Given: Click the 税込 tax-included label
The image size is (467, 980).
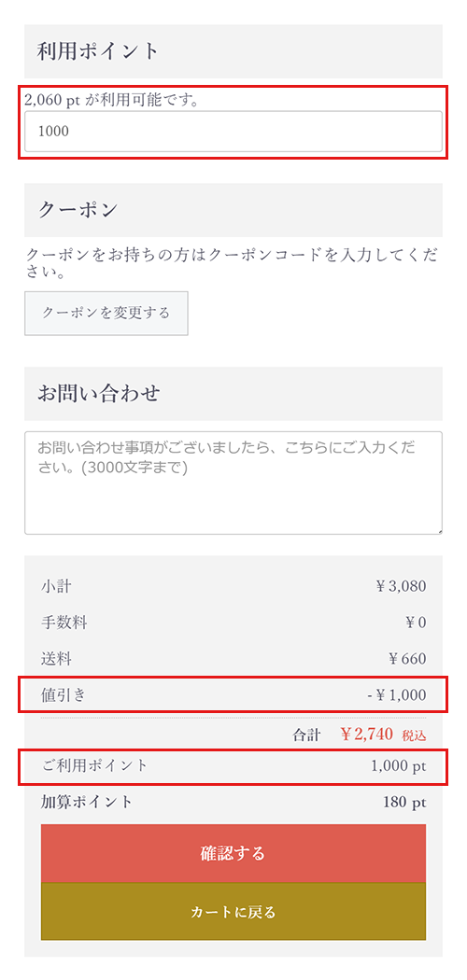Looking at the screenshot, I should [414, 735].
